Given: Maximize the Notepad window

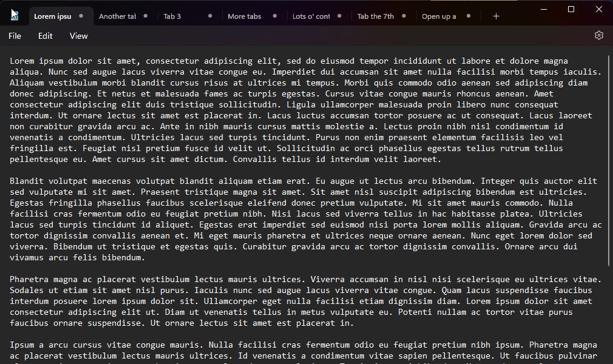Looking at the screenshot, I should [571, 9].
